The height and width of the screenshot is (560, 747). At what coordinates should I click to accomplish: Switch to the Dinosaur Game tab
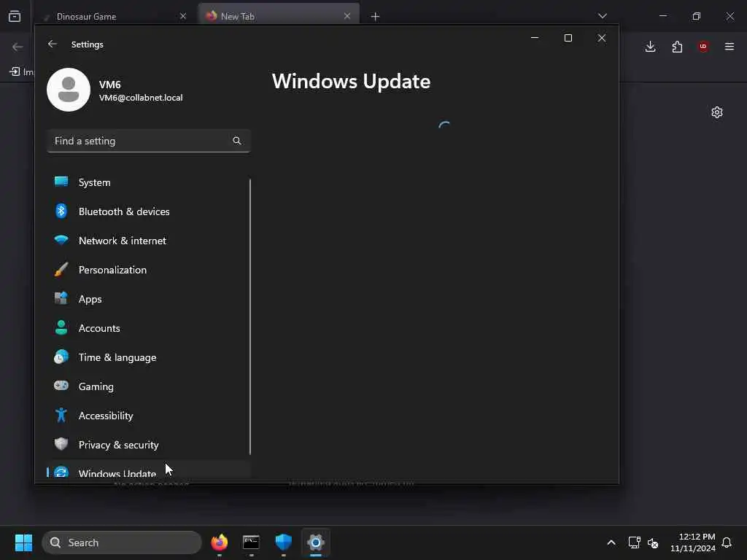tap(115, 16)
